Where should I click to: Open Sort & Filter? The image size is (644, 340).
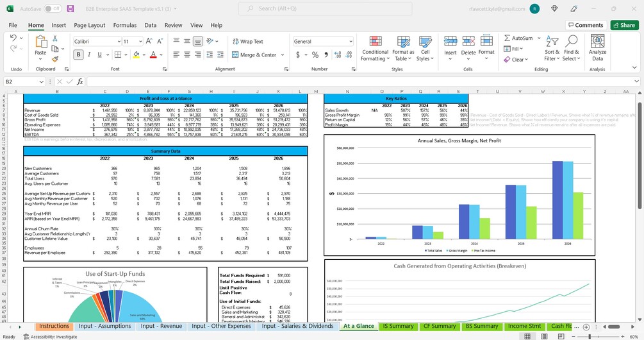pyautogui.click(x=552, y=49)
